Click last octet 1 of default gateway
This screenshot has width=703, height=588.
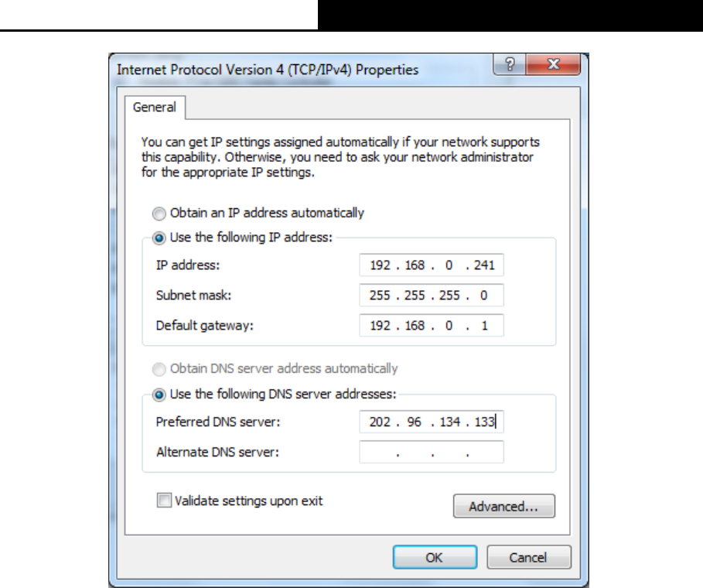pos(484,326)
